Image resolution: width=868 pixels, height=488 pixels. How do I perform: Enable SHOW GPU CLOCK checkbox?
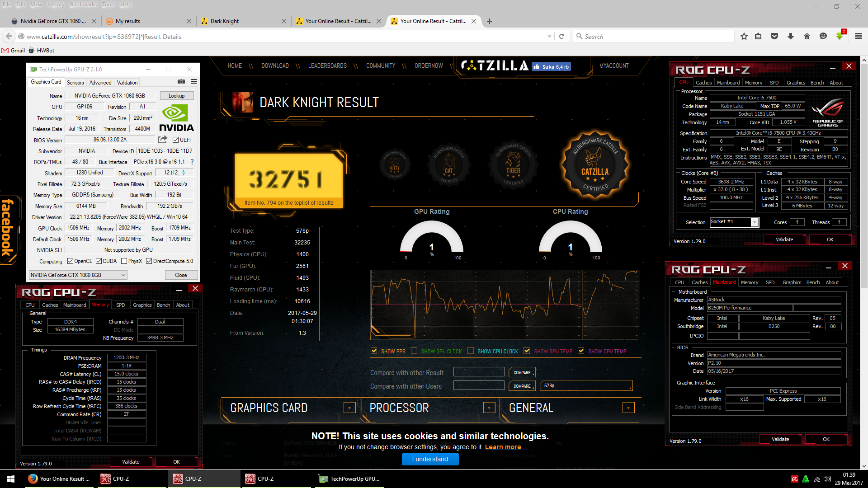[414, 351]
